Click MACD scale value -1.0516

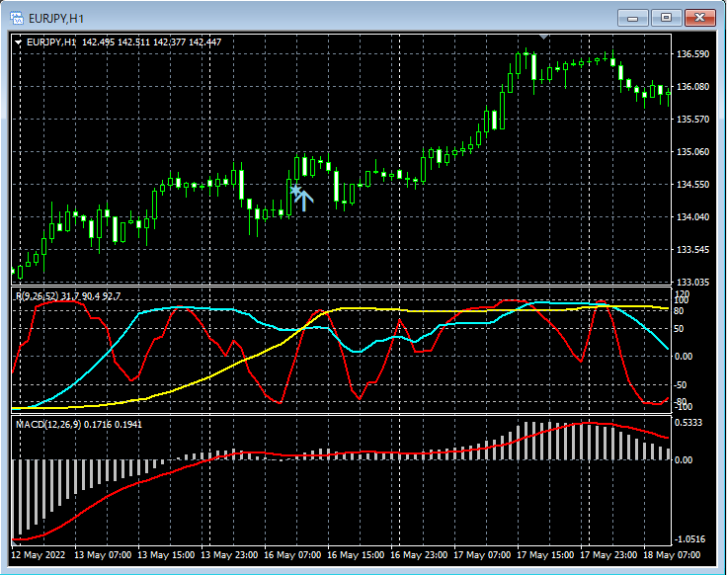pyautogui.click(x=689, y=539)
